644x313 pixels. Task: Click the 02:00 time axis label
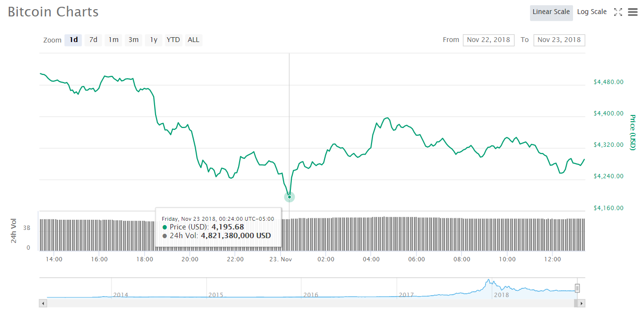[x=326, y=259]
